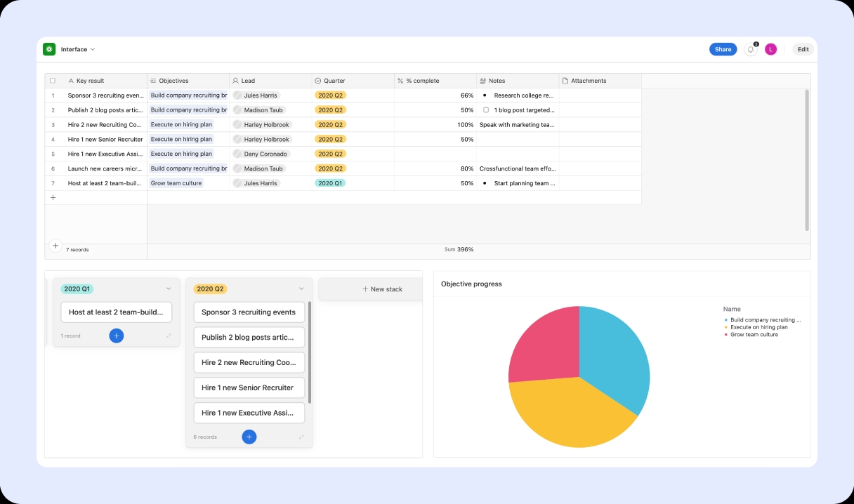The height and width of the screenshot is (504, 854).
Task: Click the green Airtable interface logo icon
Action: (x=49, y=49)
